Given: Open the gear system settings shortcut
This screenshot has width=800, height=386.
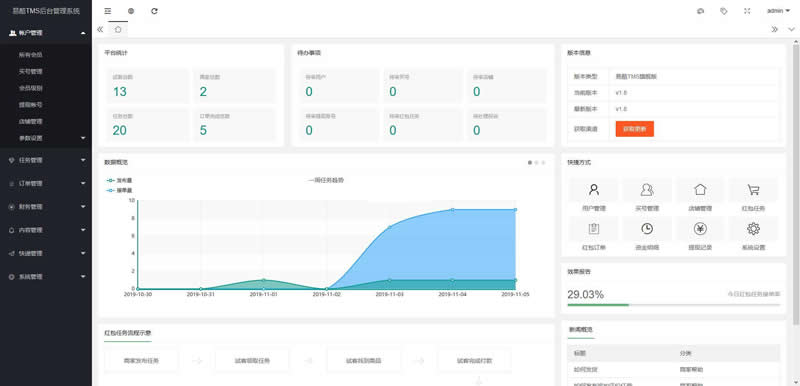Looking at the screenshot, I should click(753, 229).
